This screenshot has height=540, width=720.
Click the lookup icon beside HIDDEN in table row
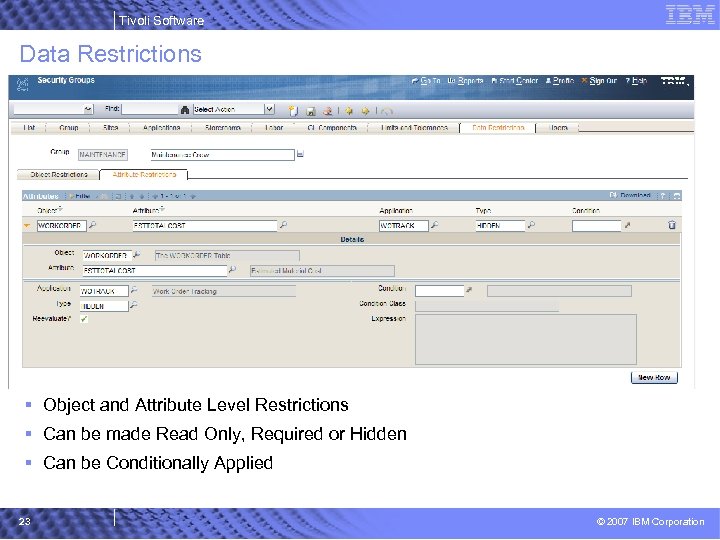click(531, 225)
